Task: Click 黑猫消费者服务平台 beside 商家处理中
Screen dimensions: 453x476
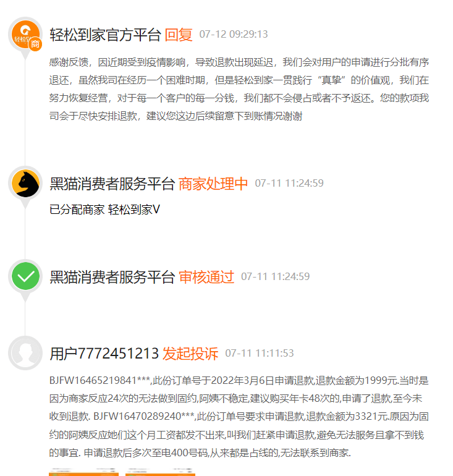Action: 112,184
